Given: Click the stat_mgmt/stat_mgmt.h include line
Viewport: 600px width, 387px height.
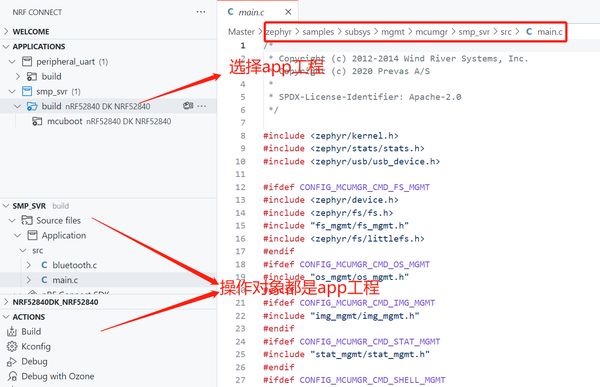Looking at the screenshot, I should 346,354.
